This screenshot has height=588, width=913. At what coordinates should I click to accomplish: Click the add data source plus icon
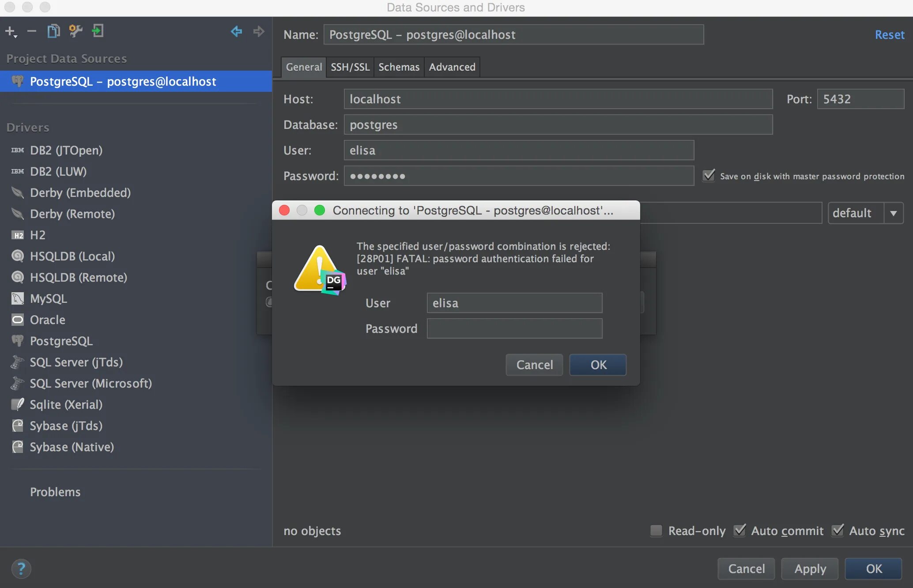(9, 31)
